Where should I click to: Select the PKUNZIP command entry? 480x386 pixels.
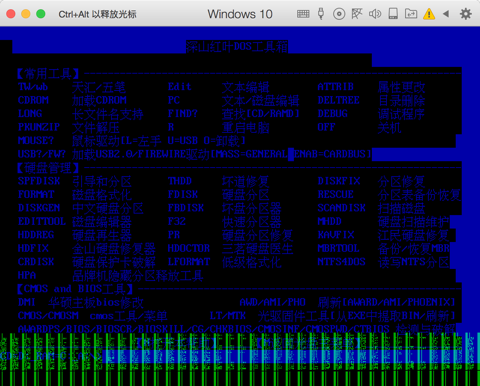coord(39,127)
